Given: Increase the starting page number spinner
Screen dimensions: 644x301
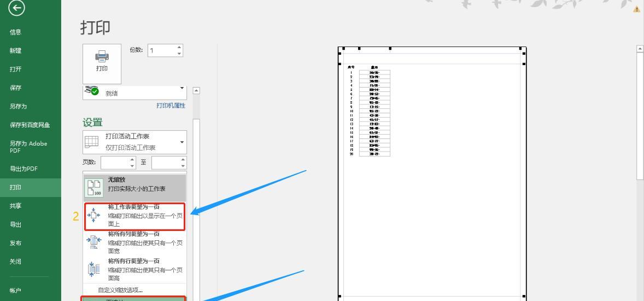Looking at the screenshot, I should point(132,160).
